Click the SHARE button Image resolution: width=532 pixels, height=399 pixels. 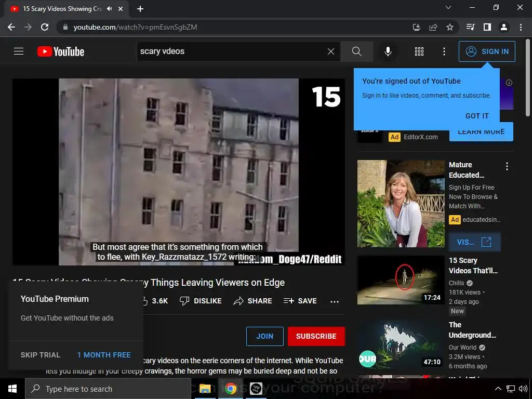pyautogui.click(x=253, y=301)
